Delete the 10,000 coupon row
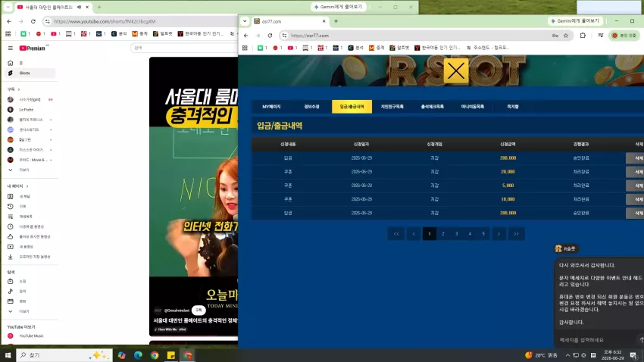 coord(635,199)
